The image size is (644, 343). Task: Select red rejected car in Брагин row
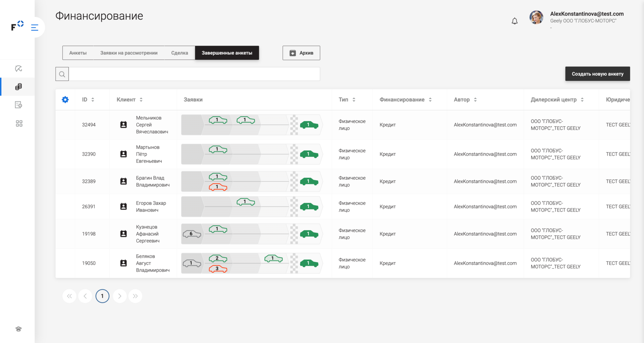point(218,187)
